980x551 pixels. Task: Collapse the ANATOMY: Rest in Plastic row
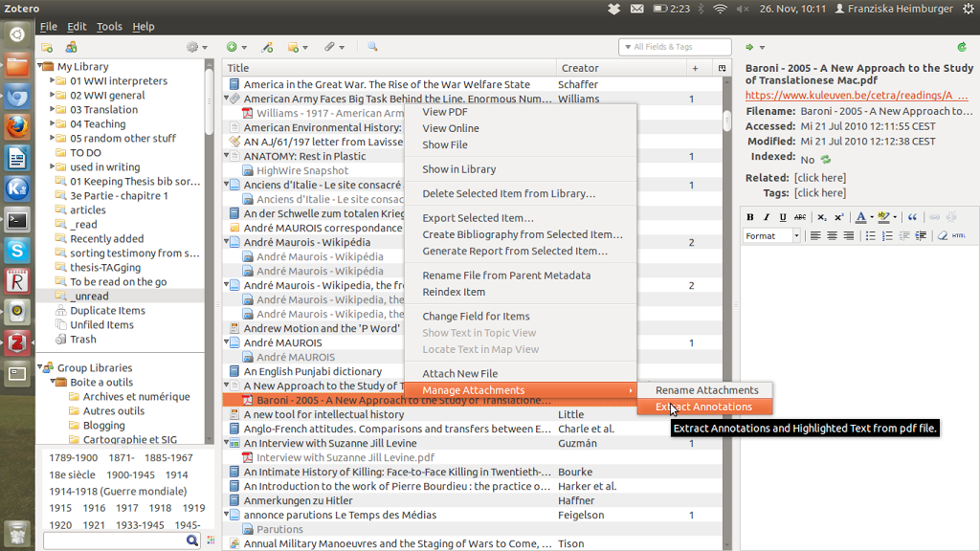point(227,156)
